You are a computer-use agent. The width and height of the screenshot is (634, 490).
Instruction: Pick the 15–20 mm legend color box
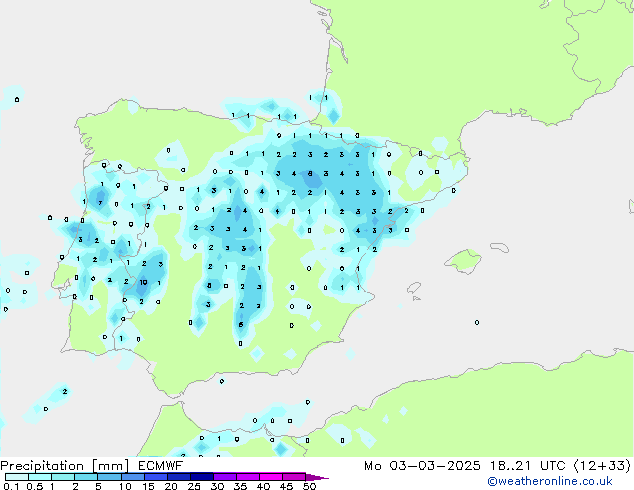click(x=155, y=477)
